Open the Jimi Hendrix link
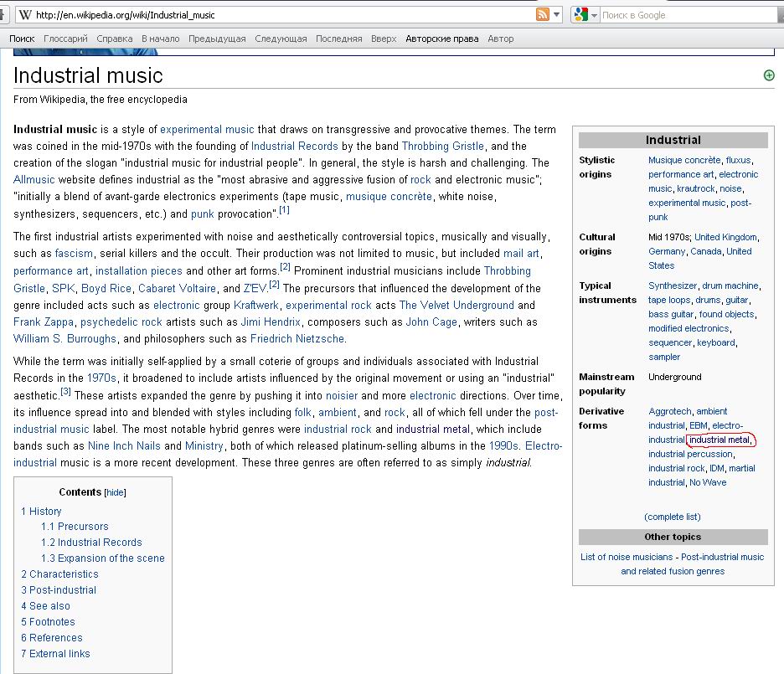 pyautogui.click(x=271, y=322)
